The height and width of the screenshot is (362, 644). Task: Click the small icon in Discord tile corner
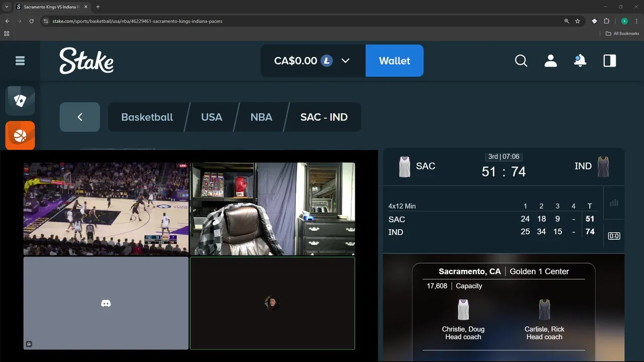pyautogui.click(x=29, y=344)
